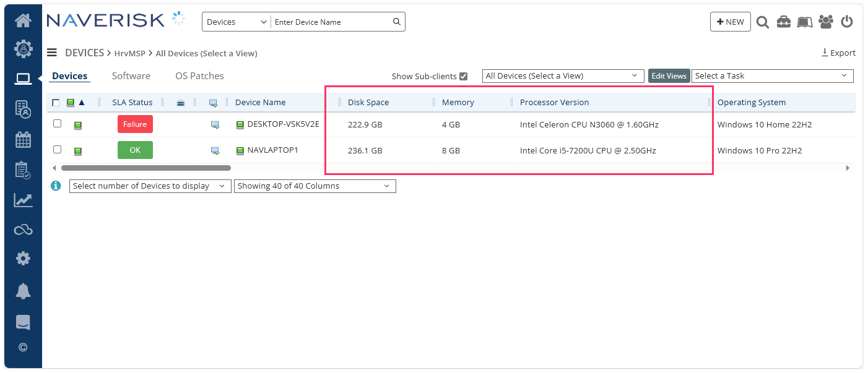This screenshot has width=868, height=373.
Task: Check the select-all header checkbox
Action: coord(56,103)
